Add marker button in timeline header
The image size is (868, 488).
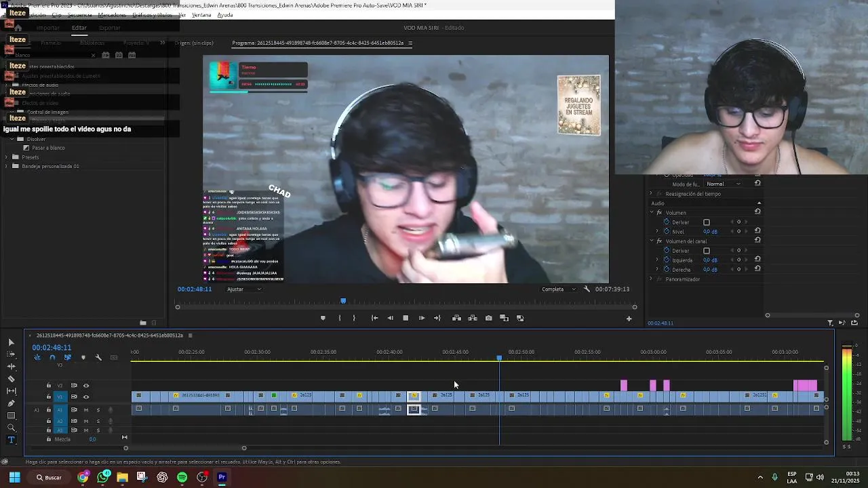tap(83, 358)
